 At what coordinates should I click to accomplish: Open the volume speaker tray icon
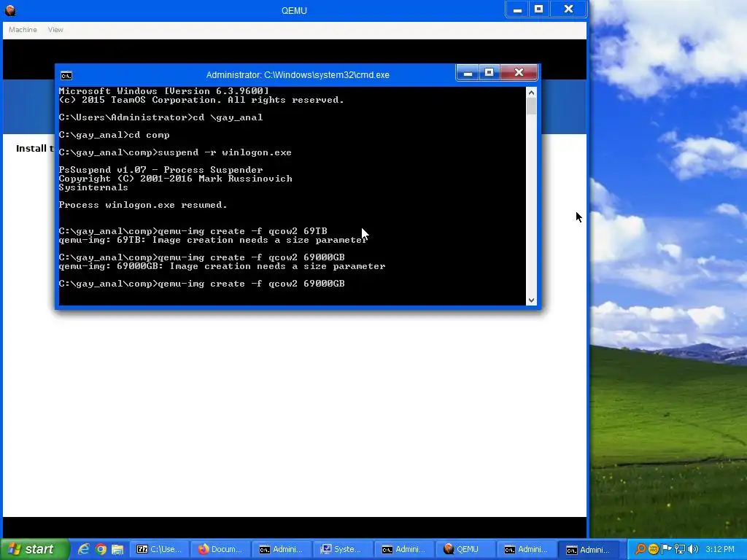693,549
